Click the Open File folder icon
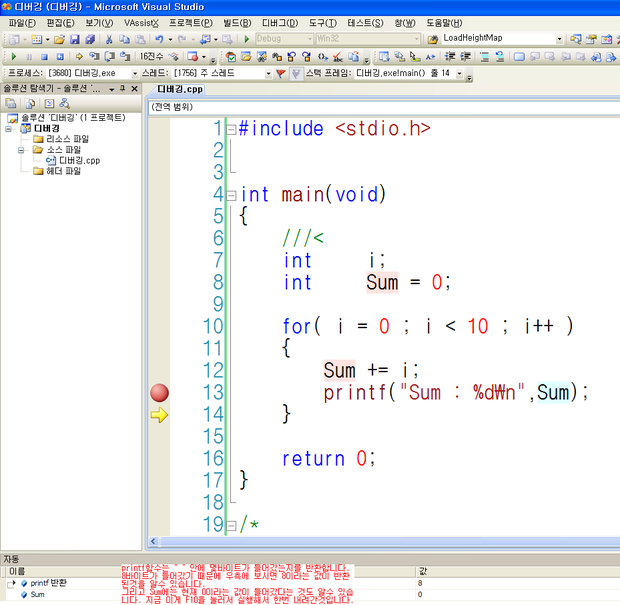Viewport: 620px width, 605px height. pos(59,39)
